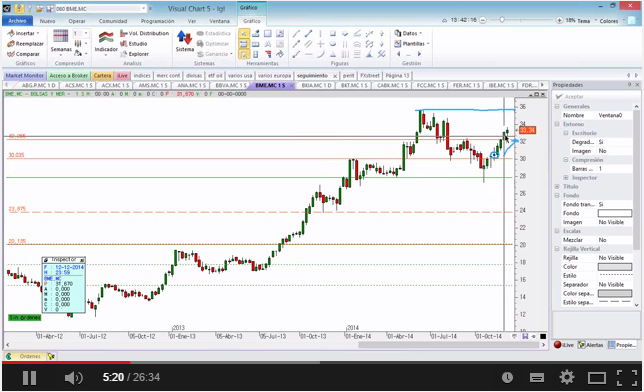Open the BBVA.MC chart tab

[x=231, y=85]
